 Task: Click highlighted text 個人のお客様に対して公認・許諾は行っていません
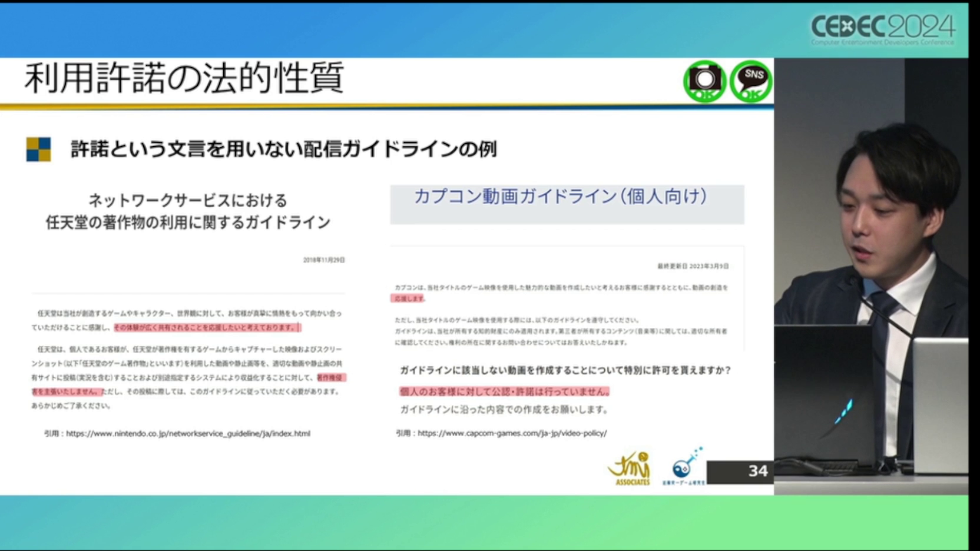point(504,391)
